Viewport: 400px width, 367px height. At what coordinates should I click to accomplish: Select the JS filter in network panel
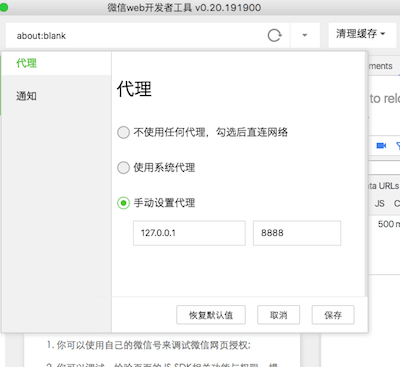tap(380, 203)
